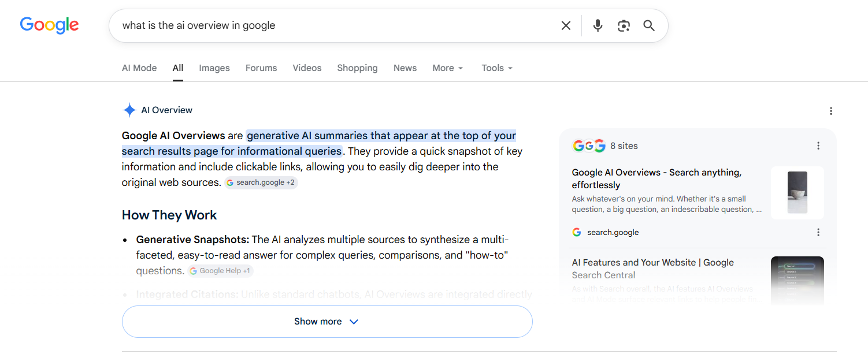Switch to Images tab
The height and width of the screenshot is (358, 868).
(x=214, y=68)
